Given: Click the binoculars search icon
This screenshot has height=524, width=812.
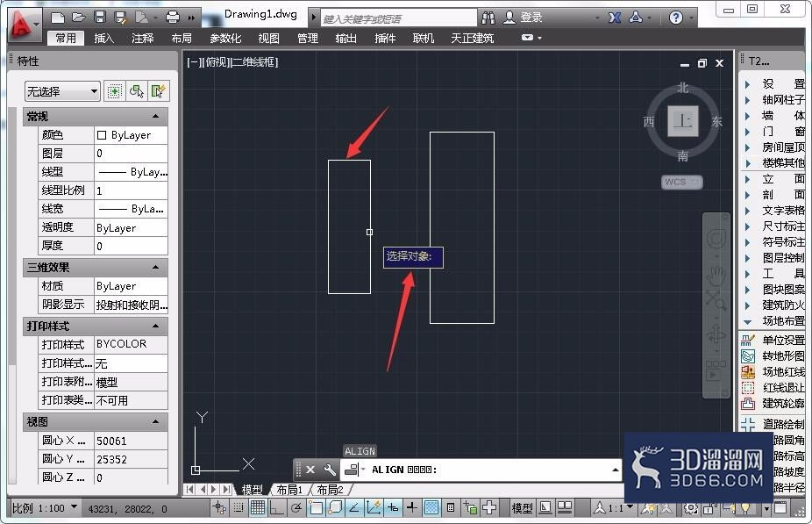Looking at the screenshot, I should pos(488,18).
